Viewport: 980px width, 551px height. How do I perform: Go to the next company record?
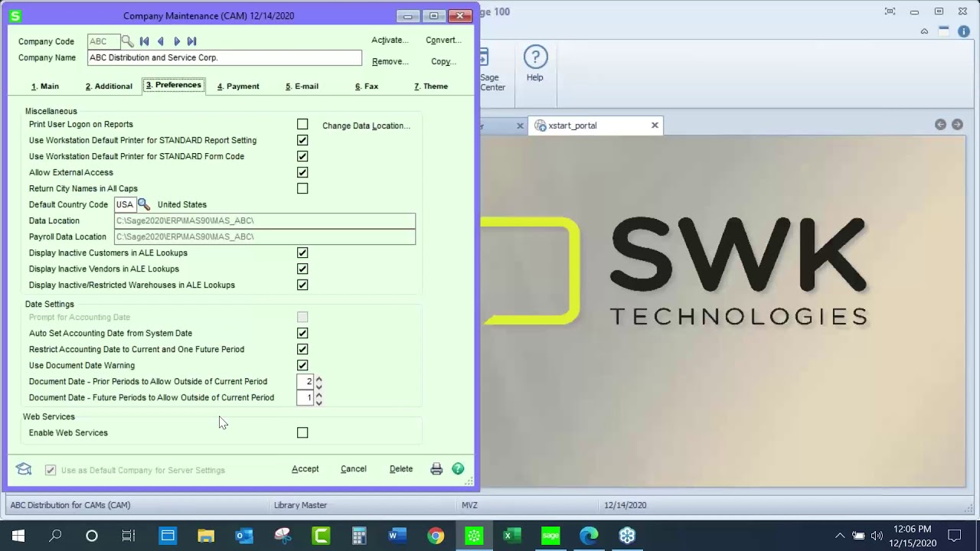177,41
